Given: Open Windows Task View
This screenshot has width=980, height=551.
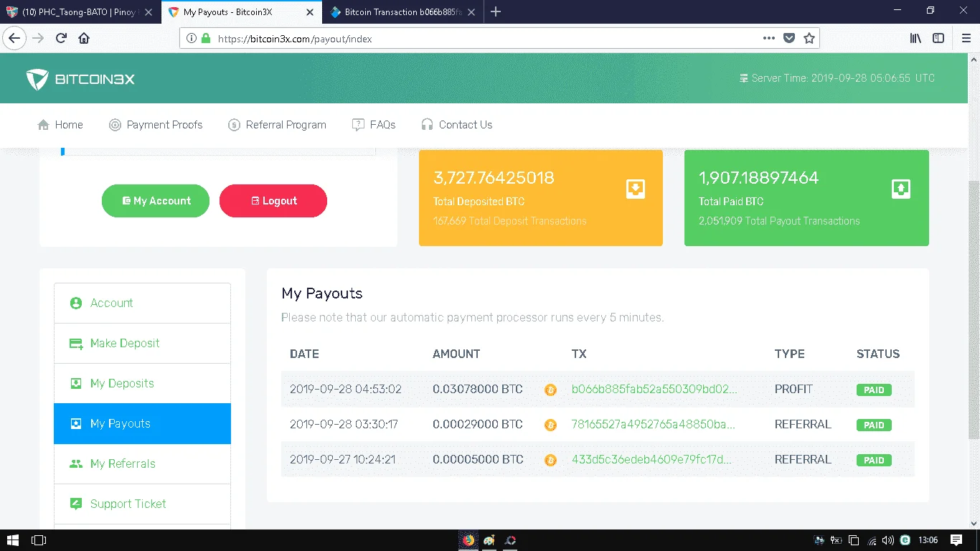Looking at the screenshot, I should (39, 540).
